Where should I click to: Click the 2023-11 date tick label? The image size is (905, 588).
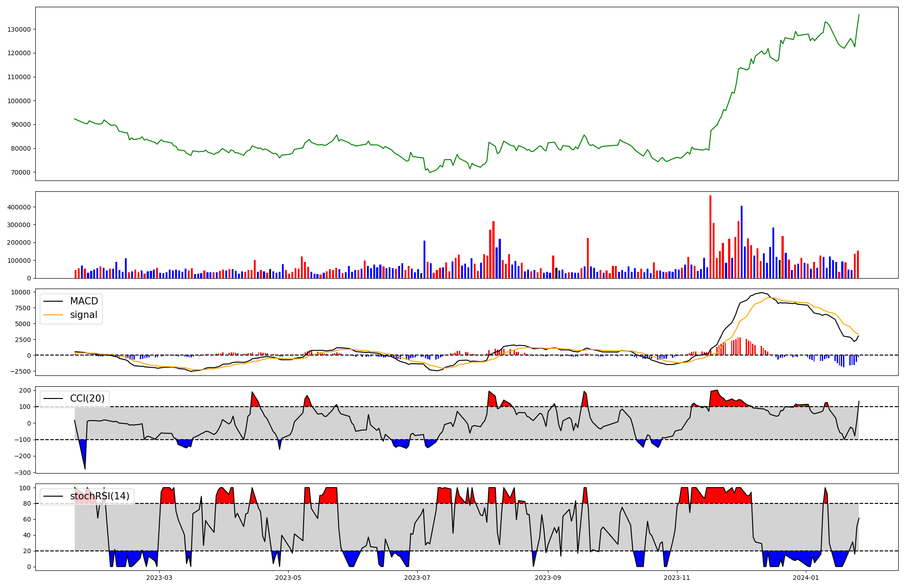click(x=677, y=578)
